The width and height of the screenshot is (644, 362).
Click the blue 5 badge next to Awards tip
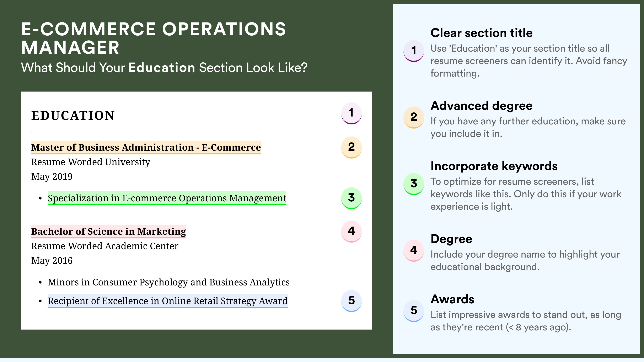pos(414,311)
